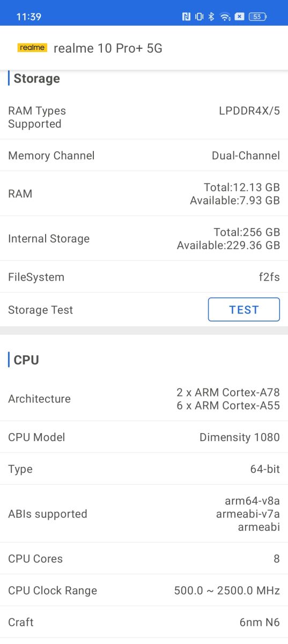Tap the Wi-Fi signal icon
The height and width of the screenshot is (644, 288).
225,17
